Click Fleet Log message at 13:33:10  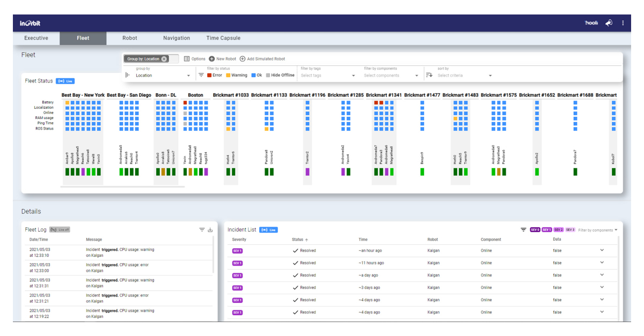[120, 252]
